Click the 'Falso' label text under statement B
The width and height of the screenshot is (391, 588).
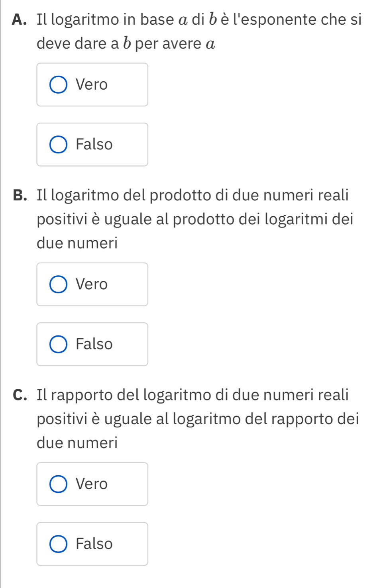click(94, 344)
